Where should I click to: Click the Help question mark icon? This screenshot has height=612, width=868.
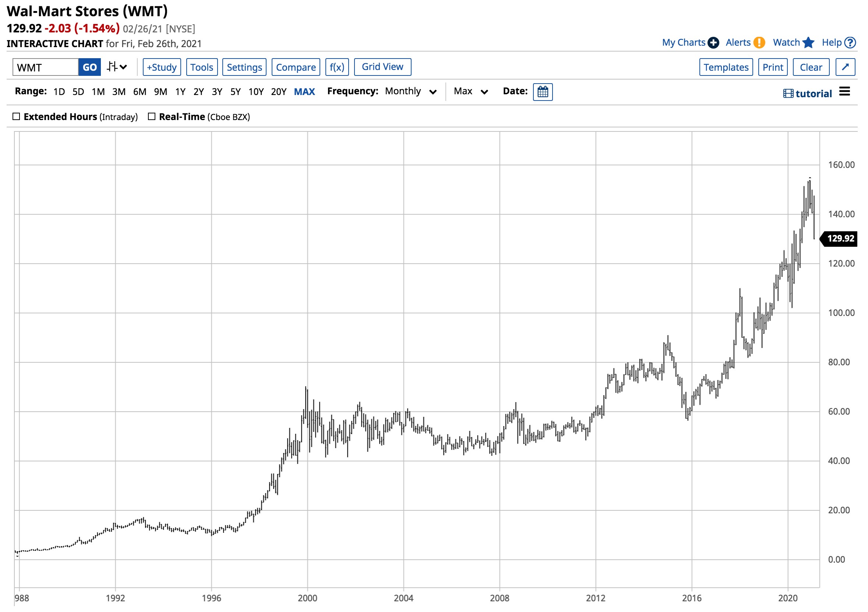pos(850,43)
